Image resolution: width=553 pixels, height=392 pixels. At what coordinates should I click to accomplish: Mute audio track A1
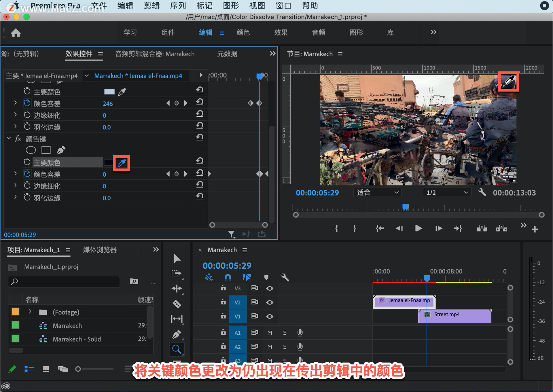point(270,333)
